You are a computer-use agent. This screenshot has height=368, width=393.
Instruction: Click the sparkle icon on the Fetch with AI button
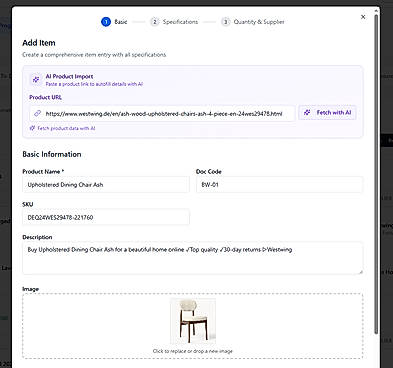(307, 113)
